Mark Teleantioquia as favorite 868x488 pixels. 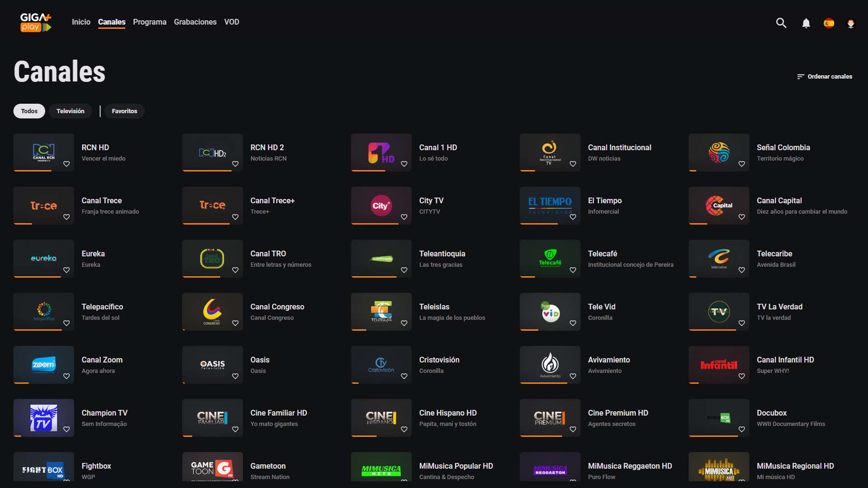point(404,270)
